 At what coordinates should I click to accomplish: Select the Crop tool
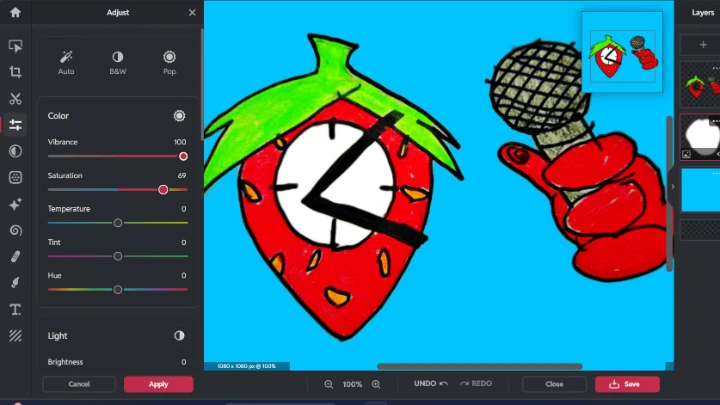[15, 72]
